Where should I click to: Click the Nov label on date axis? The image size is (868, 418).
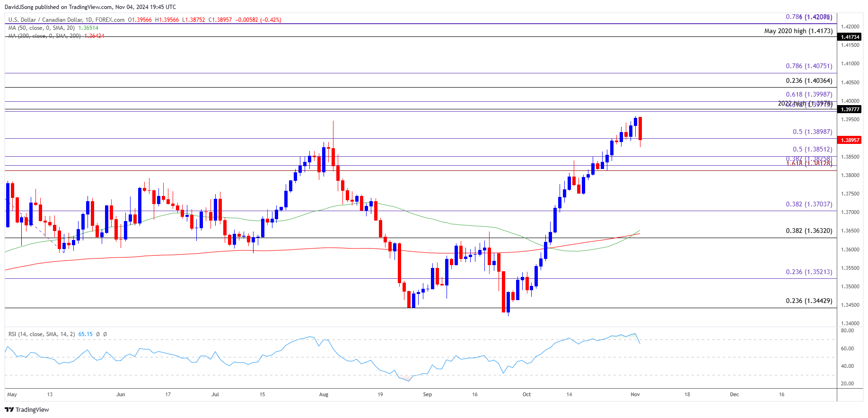pyautogui.click(x=635, y=394)
